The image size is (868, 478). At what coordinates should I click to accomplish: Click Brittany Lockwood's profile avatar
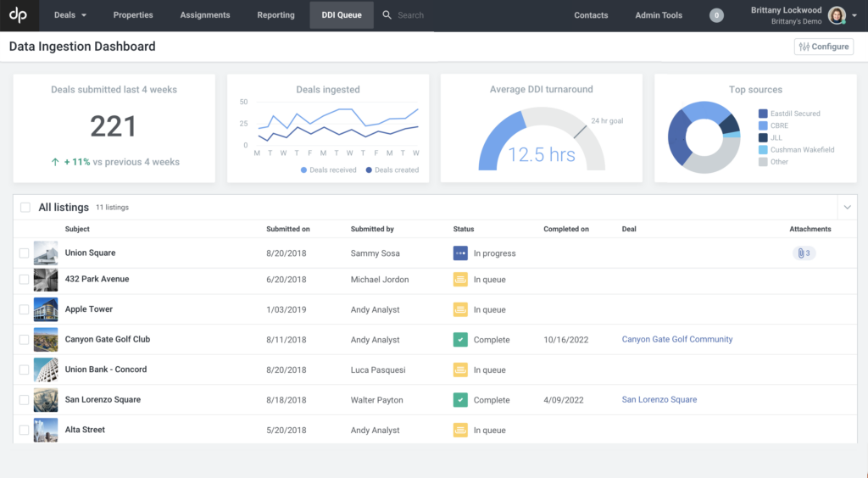pyautogui.click(x=837, y=15)
